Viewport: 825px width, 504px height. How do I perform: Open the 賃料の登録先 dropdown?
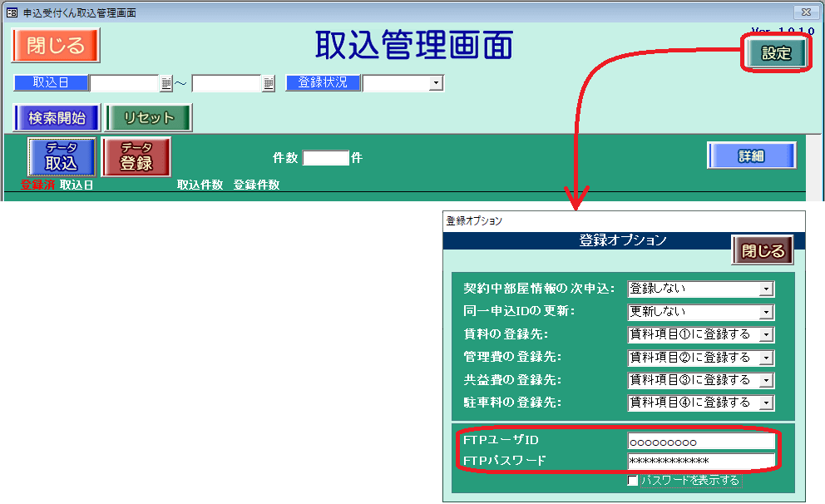766,334
